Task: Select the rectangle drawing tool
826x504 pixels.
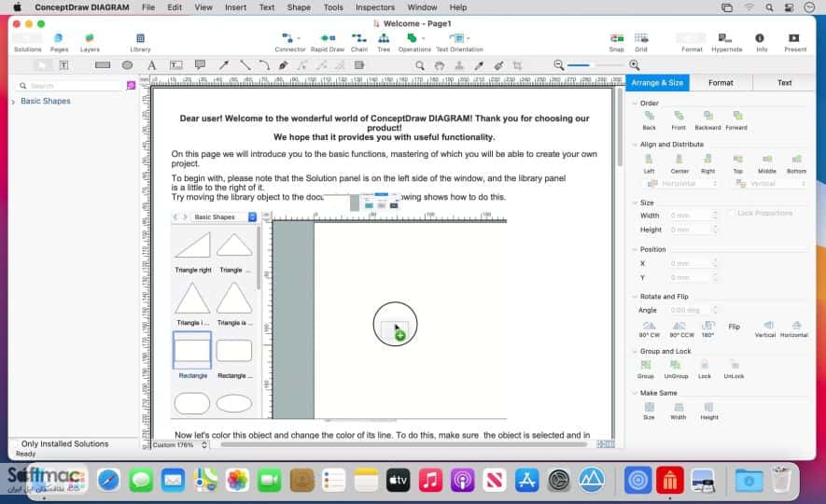Action: (103, 65)
